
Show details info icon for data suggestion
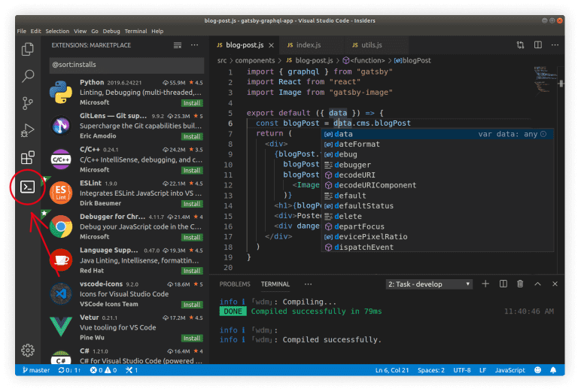(543, 134)
